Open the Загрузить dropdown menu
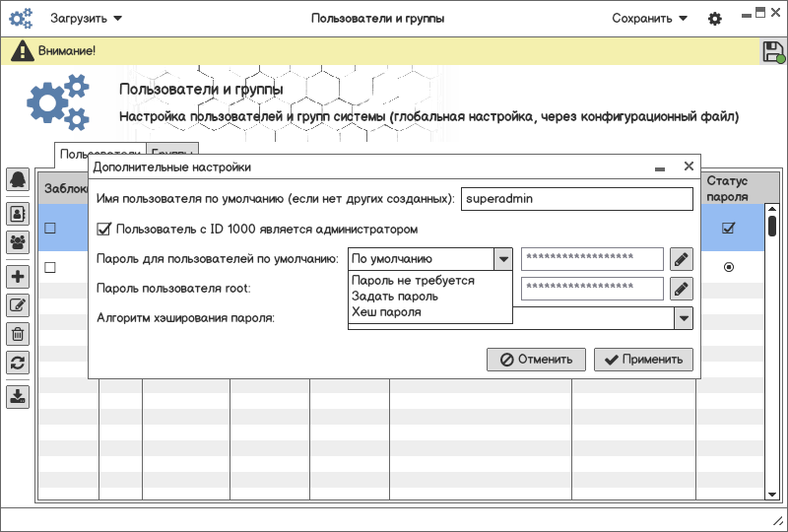788x532 pixels. [87, 19]
